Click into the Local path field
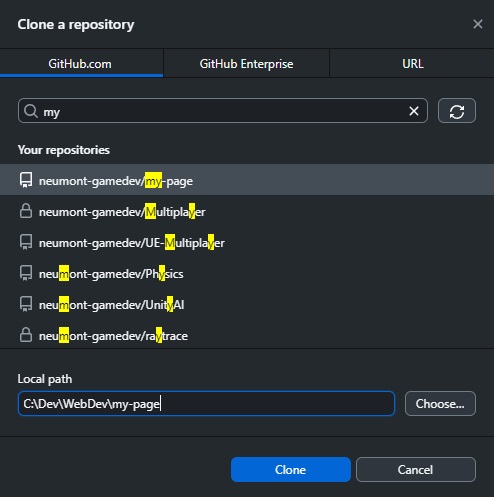This screenshot has width=494, height=497. [206, 404]
